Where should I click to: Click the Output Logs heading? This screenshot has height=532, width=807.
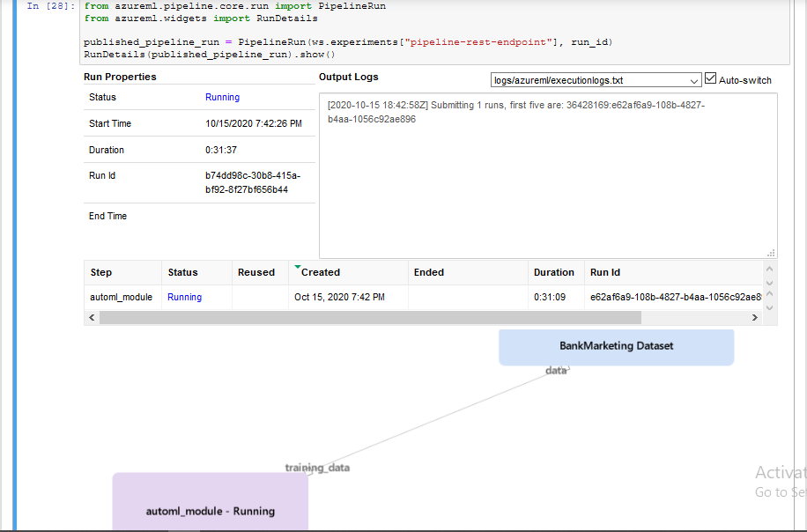[x=348, y=77]
